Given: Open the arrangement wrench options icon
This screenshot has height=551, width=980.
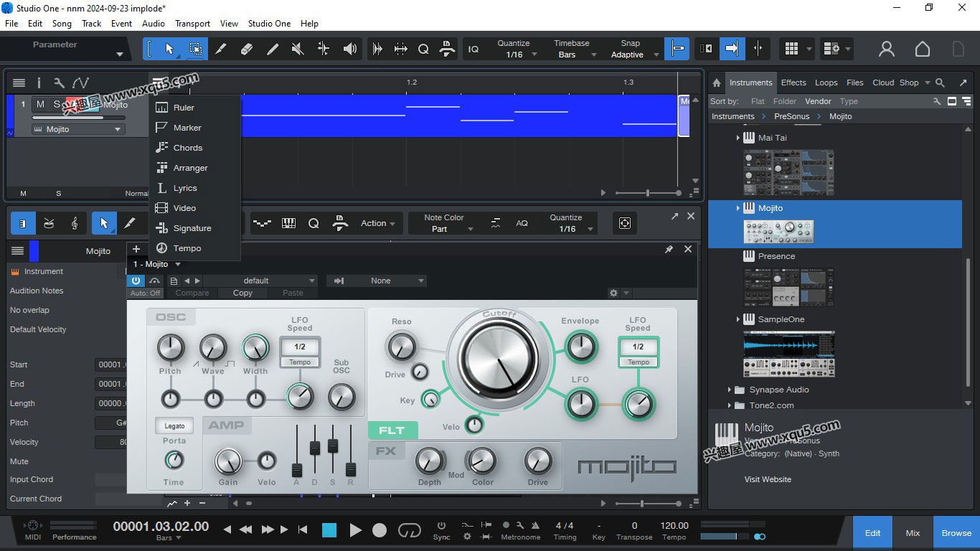Looking at the screenshot, I should coord(59,83).
